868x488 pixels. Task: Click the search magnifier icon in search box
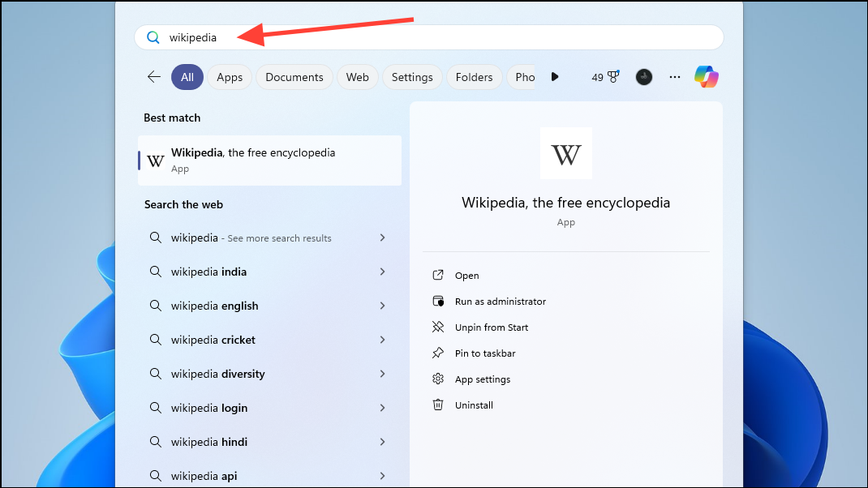pyautogui.click(x=153, y=37)
